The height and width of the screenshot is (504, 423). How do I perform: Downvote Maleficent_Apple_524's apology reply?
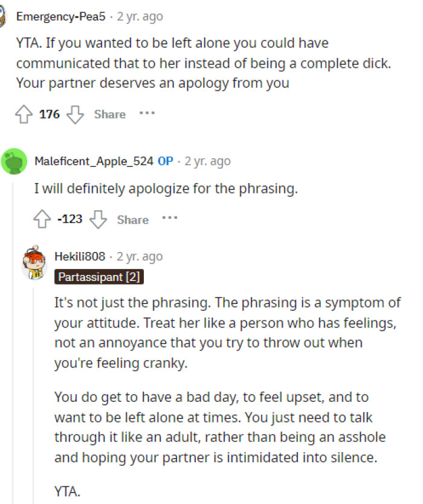pyautogui.click(x=98, y=219)
